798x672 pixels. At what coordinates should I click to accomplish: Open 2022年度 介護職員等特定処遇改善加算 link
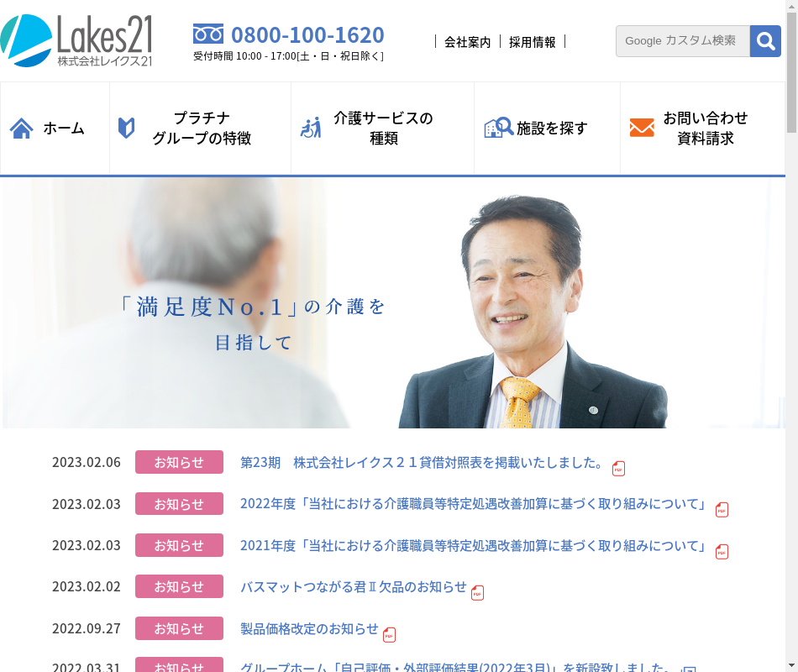473,504
